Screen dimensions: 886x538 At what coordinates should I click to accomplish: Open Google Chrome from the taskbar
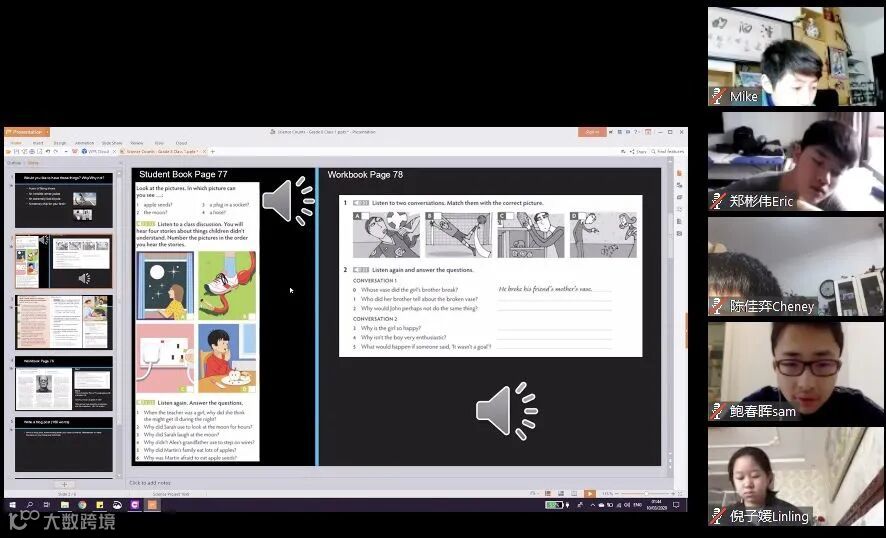tap(82, 505)
